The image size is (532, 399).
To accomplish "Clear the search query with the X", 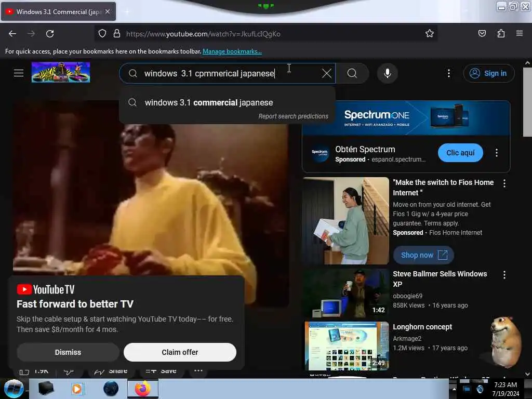I will point(326,73).
